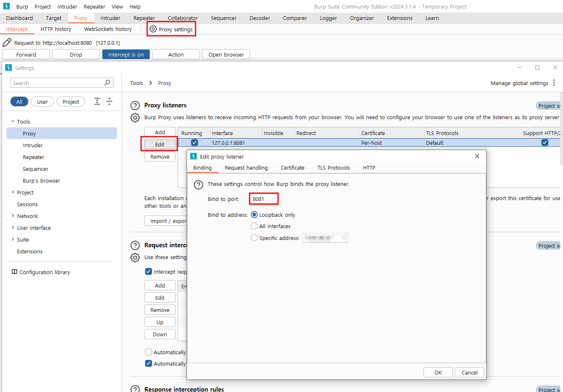The width and height of the screenshot is (563, 392).
Task: Click the Drop button
Action: click(76, 54)
